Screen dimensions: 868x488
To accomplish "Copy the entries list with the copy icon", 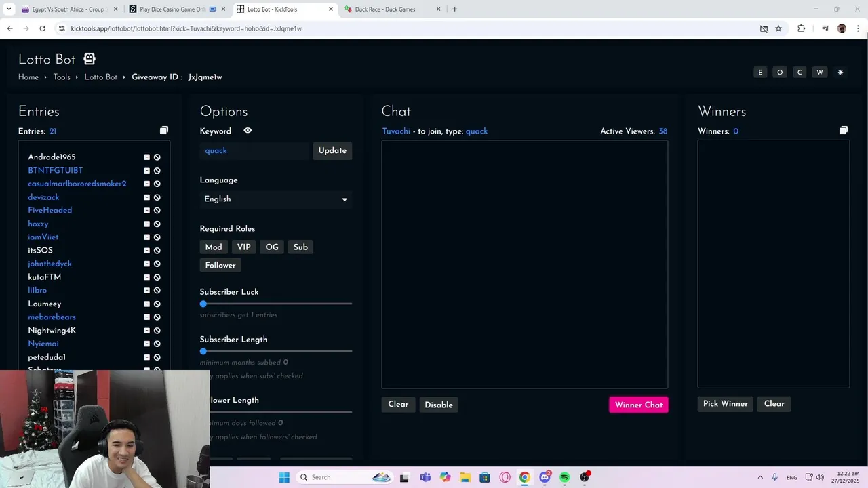I will click(163, 130).
